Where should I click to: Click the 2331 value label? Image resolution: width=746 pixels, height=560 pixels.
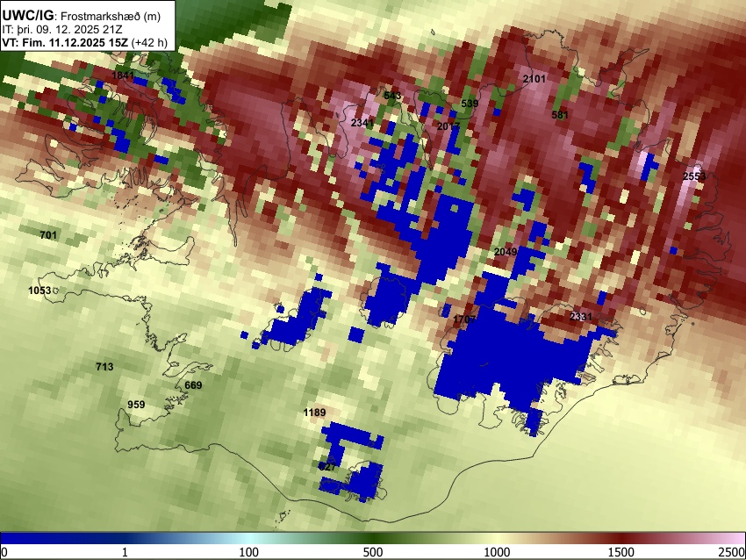coord(581,316)
